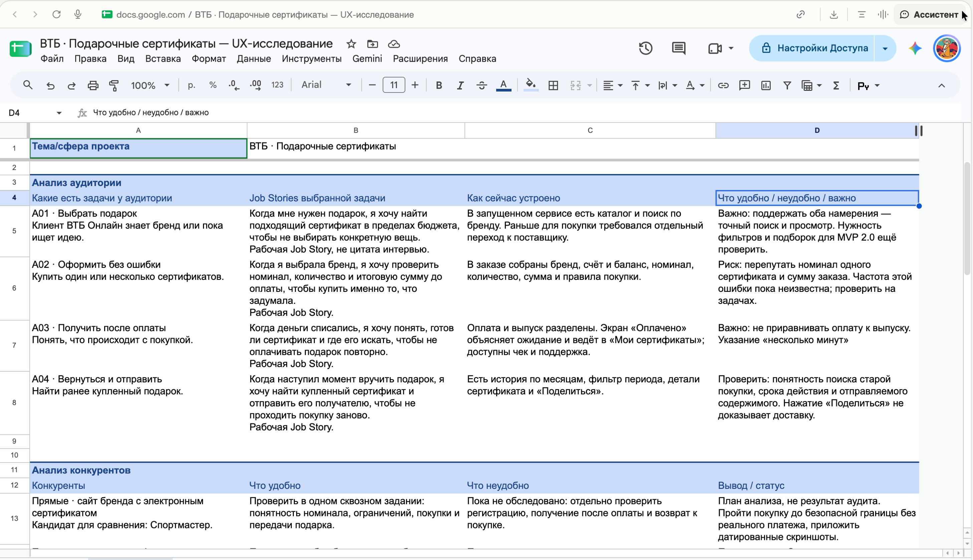Open the zoom level dropdown
The image size is (973, 560).
(150, 85)
